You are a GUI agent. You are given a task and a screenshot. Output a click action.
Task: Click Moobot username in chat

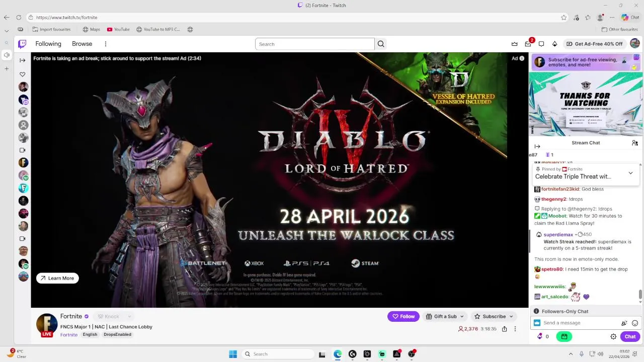point(557,216)
